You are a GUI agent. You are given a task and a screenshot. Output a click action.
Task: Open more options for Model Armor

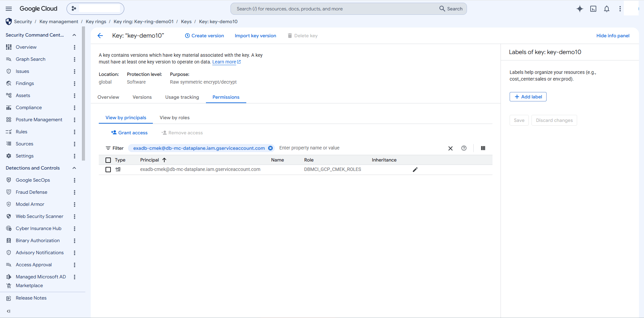tap(75, 205)
